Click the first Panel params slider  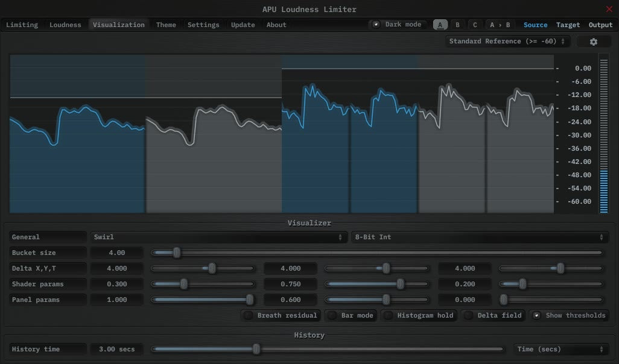click(203, 300)
